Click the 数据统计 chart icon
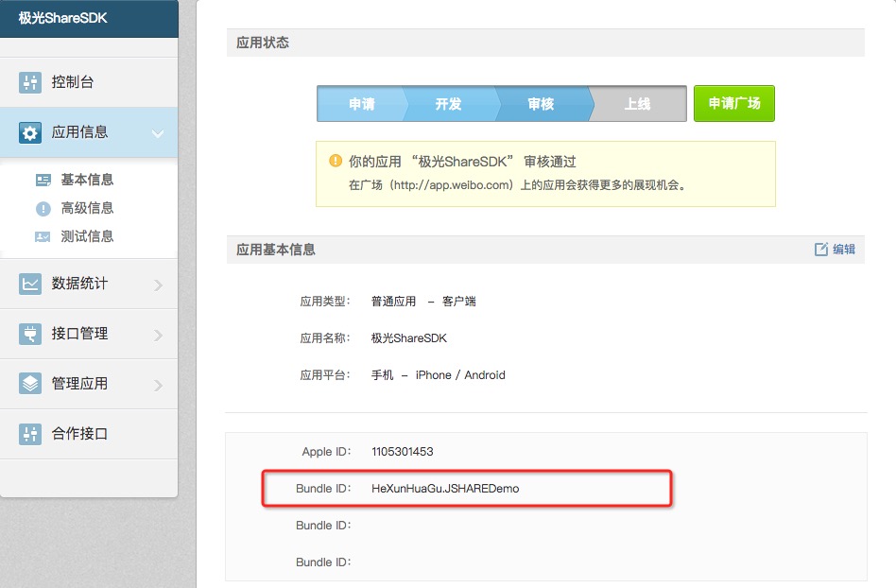This screenshot has height=588, width=896. 29,284
